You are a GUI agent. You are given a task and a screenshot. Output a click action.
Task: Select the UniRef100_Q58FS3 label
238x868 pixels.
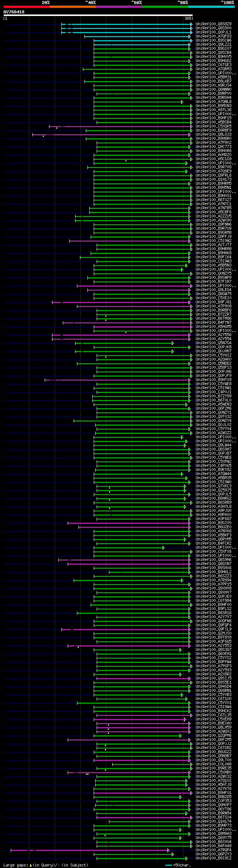213,367
